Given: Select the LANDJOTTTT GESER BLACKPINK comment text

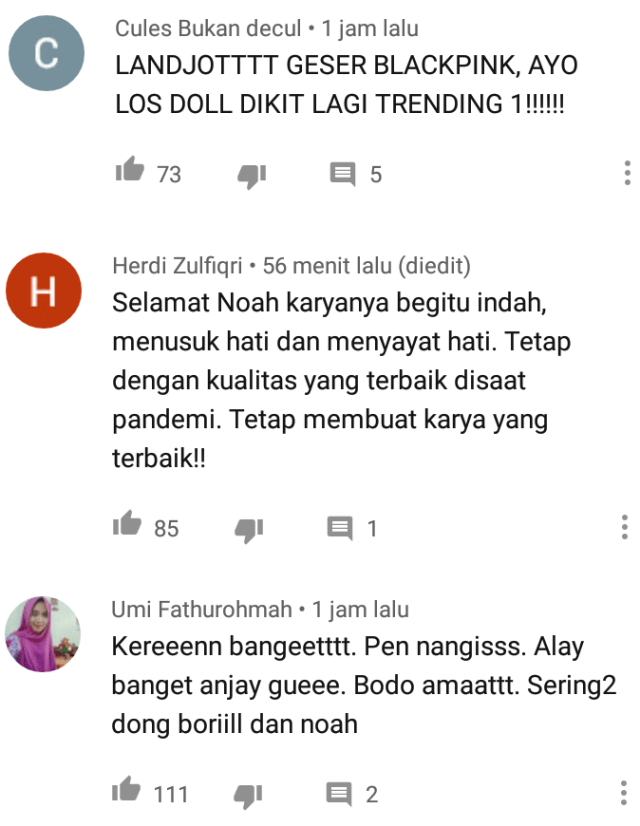Looking at the screenshot, I should 347,84.
